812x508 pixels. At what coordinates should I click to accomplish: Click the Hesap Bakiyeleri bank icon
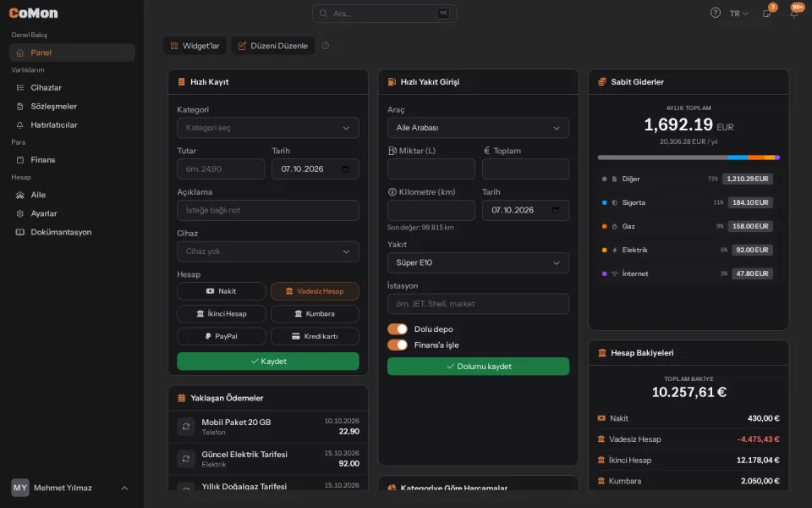tap(601, 353)
